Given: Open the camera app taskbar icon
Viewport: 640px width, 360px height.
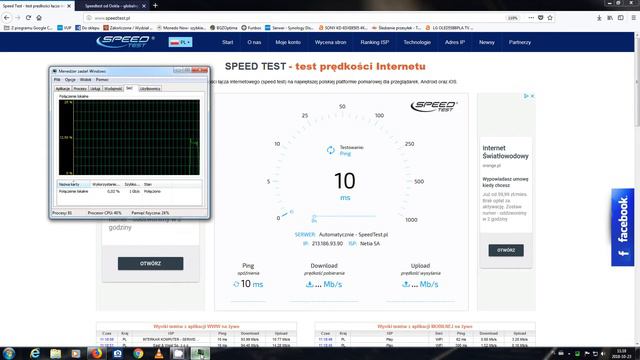Looking at the screenshot, I should pyautogui.click(x=118, y=353).
